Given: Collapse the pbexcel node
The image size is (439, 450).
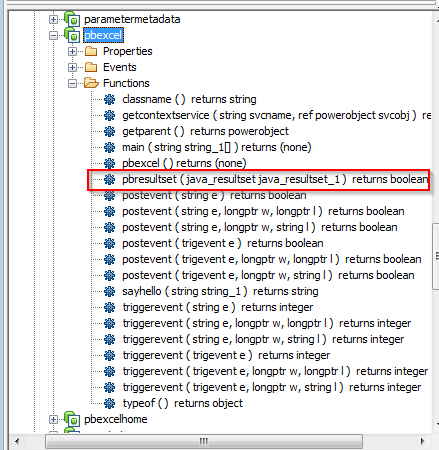Looking at the screenshot, I should [x=53, y=35].
